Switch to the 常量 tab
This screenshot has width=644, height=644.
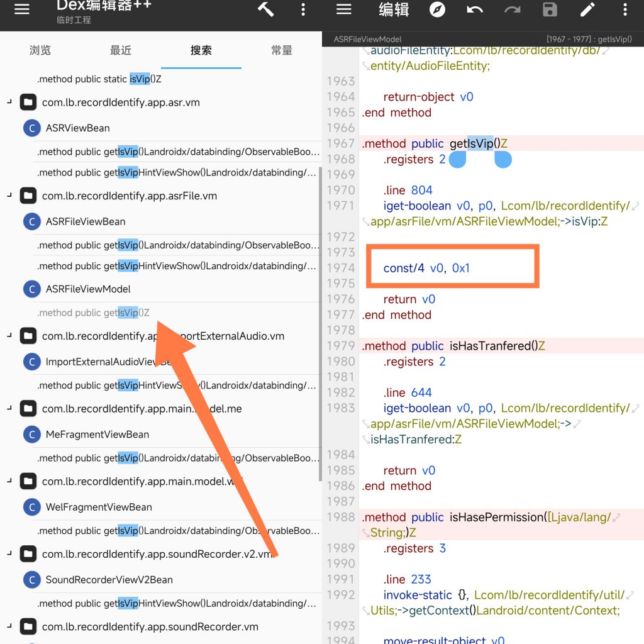point(281,50)
